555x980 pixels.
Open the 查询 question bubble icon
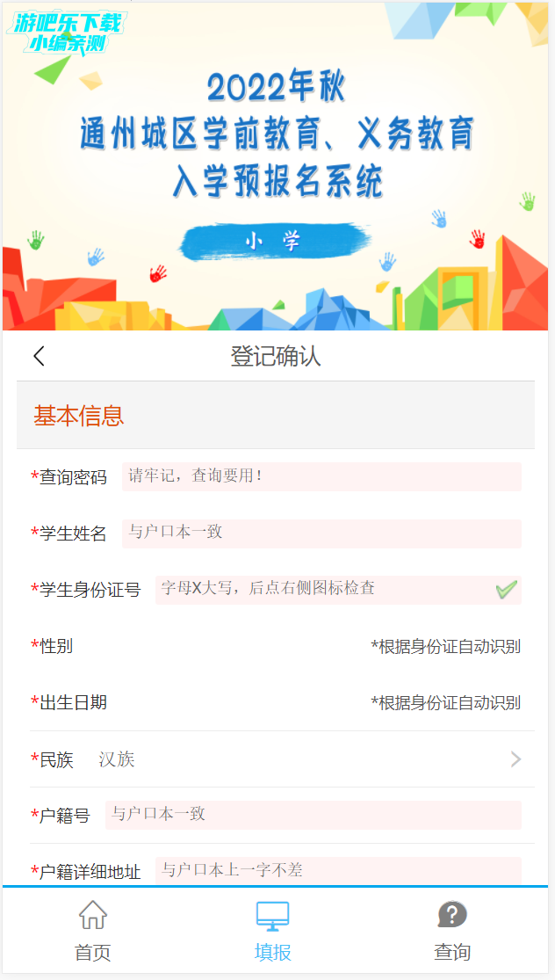coord(452,915)
